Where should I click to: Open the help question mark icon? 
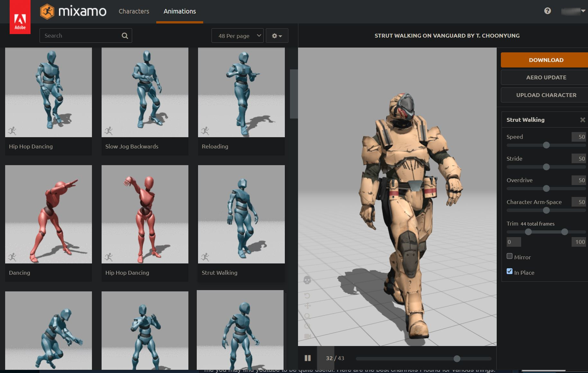547,11
